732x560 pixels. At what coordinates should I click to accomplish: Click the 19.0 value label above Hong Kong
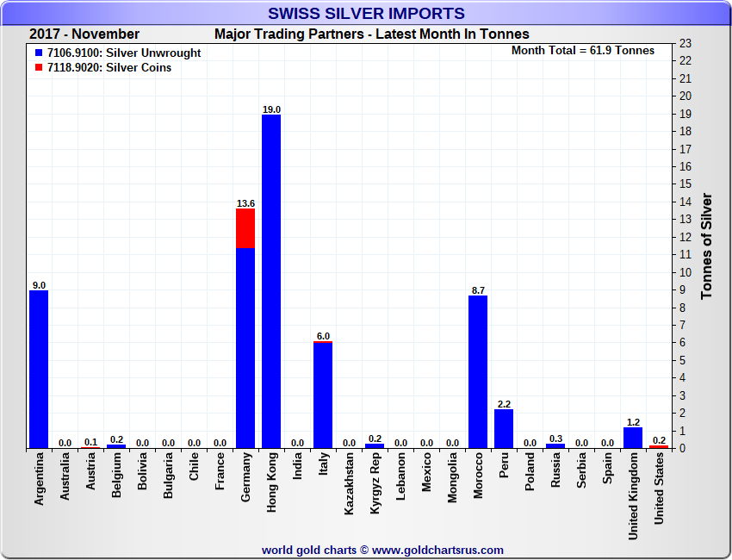271,109
